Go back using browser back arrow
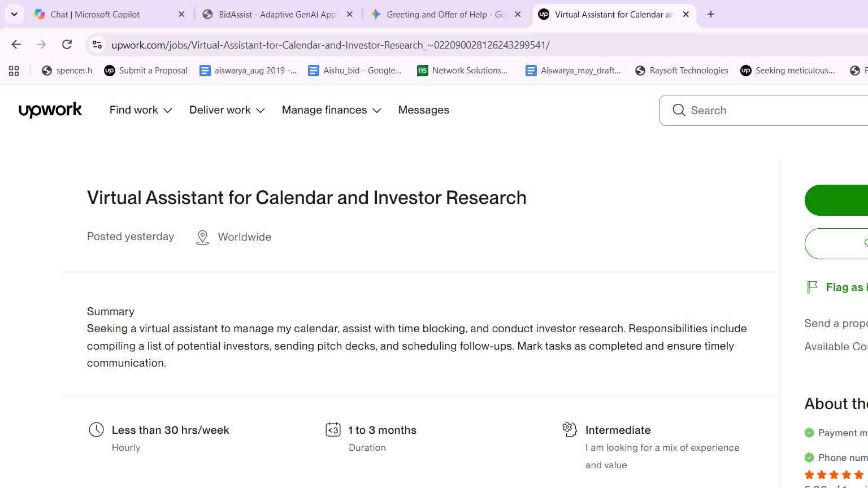Viewport: 868px width, 488px height. pos(16,45)
